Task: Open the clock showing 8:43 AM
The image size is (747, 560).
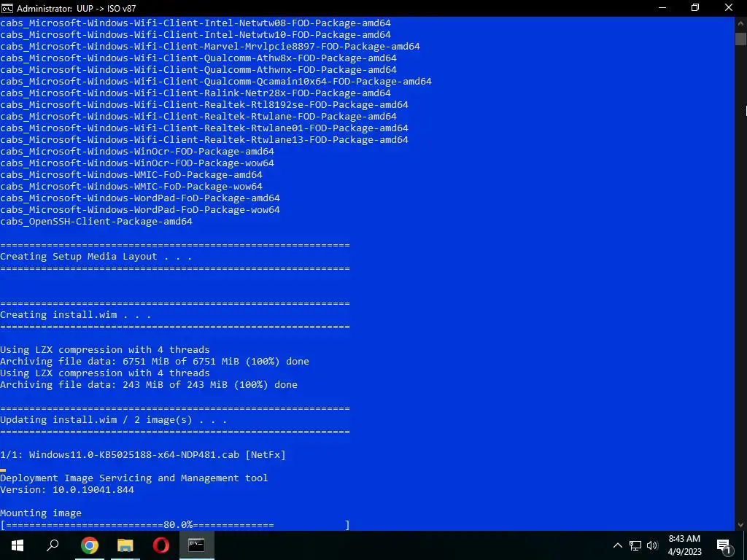Action: pyautogui.click(x=684, y=539)
